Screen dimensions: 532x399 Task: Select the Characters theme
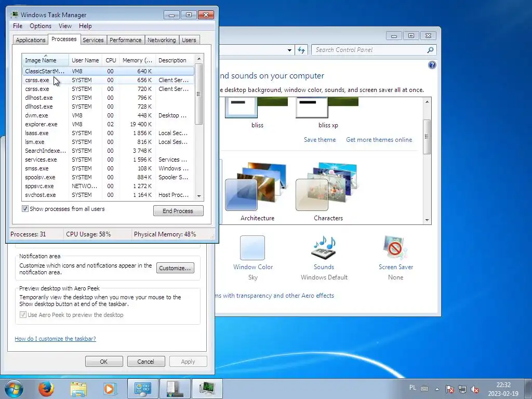coord(328,192)
